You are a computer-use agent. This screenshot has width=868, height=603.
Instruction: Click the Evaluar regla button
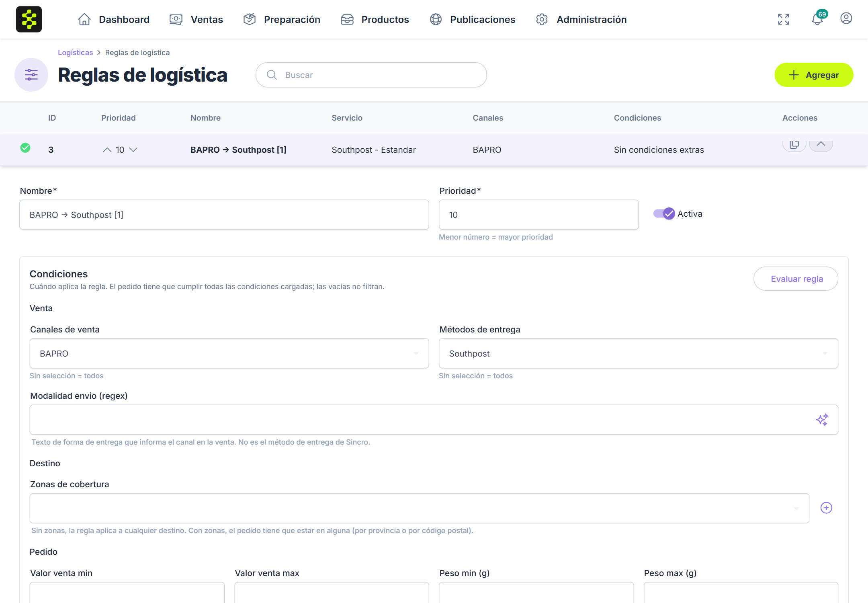(796, 279)
